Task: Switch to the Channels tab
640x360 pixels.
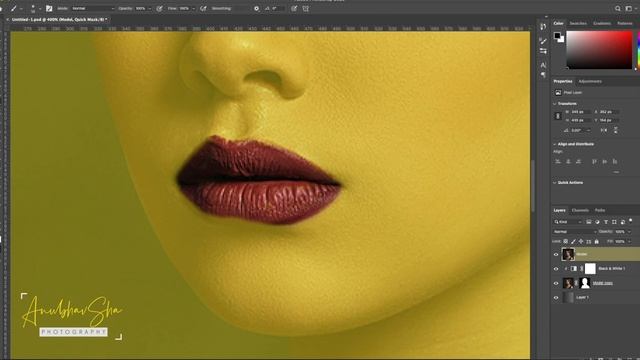Action: 580,210
